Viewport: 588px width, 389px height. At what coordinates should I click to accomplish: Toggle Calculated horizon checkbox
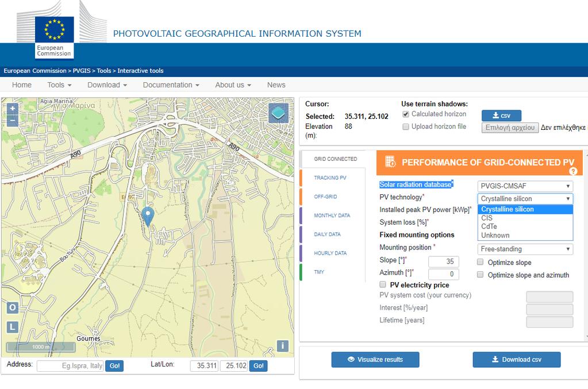pos(405,114)
